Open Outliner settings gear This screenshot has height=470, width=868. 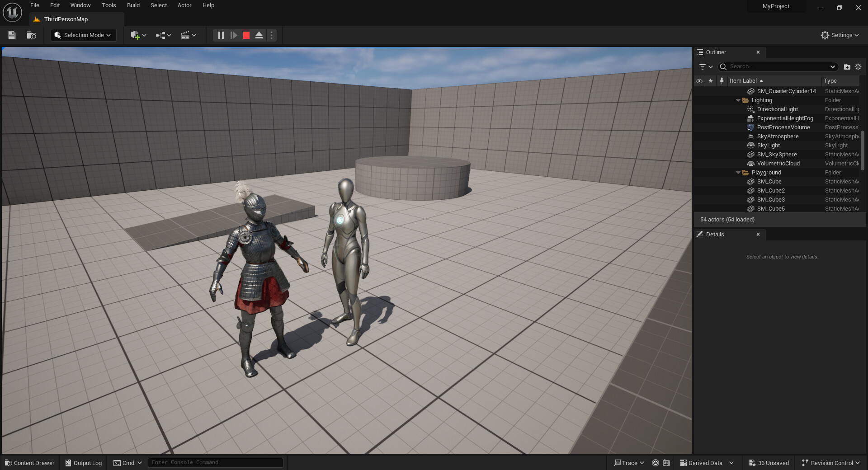[858, 67]
